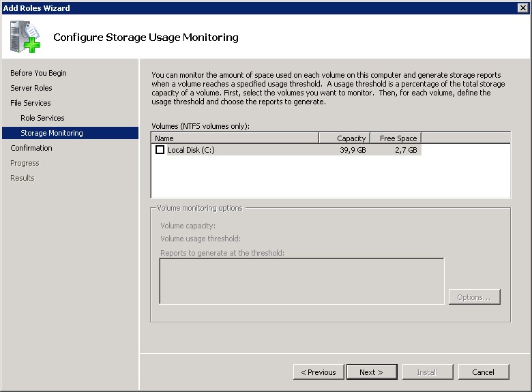Close the Add Roles Wizard window

click(x=522, y=7)
